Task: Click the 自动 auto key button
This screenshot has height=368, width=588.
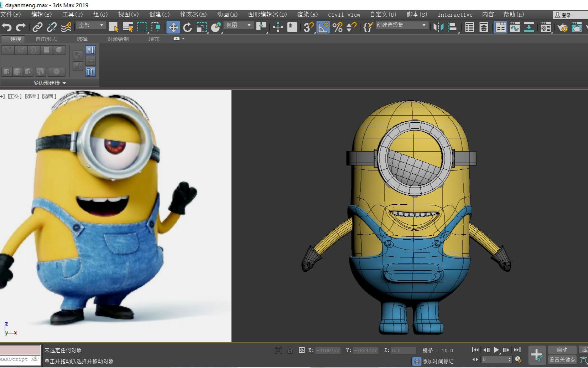Action: (562, 350)
